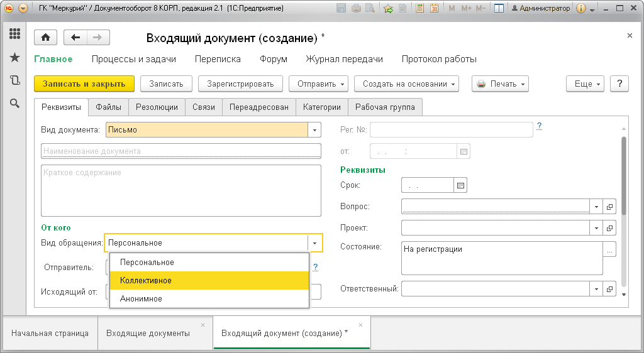Click the Зарегистрировать button

point(241,84)
